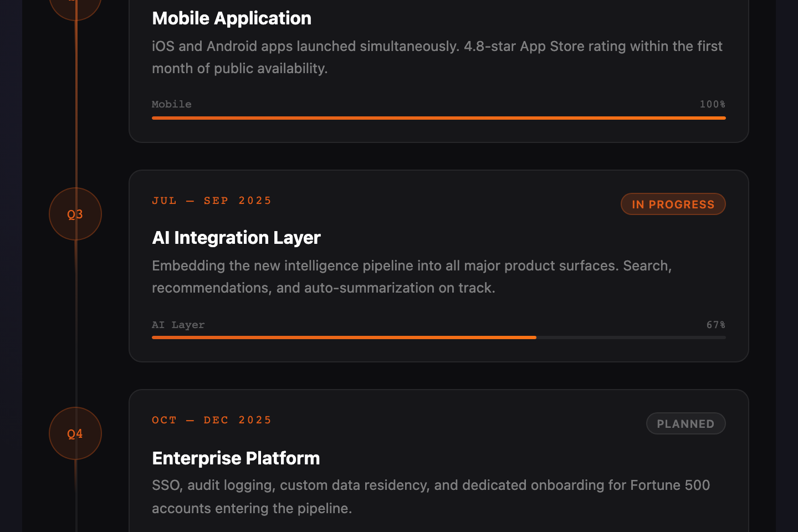This screenshot has width=798, height=532.
Task: Click the Q3 timeline marker
Action: [x=75, y=214]
